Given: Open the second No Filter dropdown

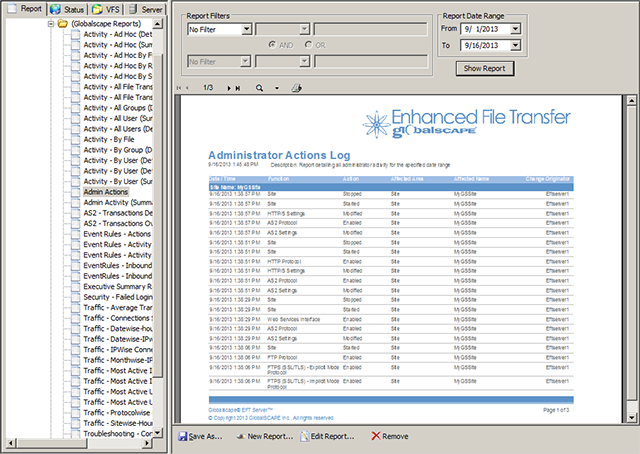Looking at the screenshot, I should click(x=245, y=62).
